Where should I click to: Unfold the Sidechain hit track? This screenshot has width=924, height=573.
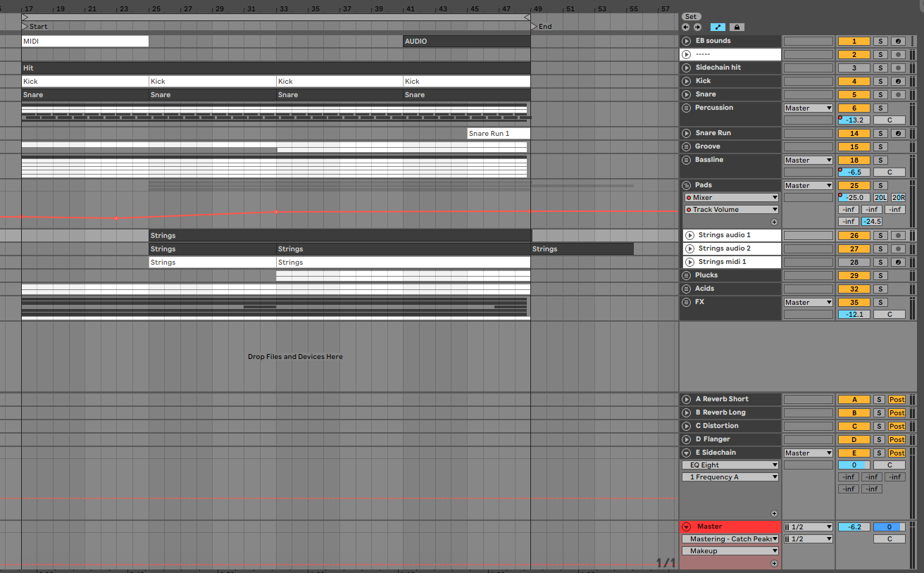[x=687, y=68]
